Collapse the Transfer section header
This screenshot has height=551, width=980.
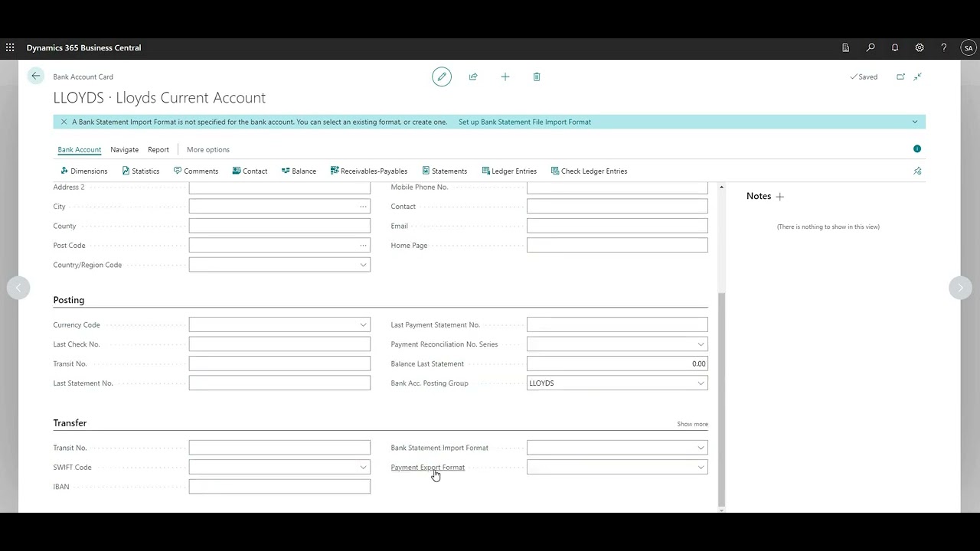(x=70, y=423)
